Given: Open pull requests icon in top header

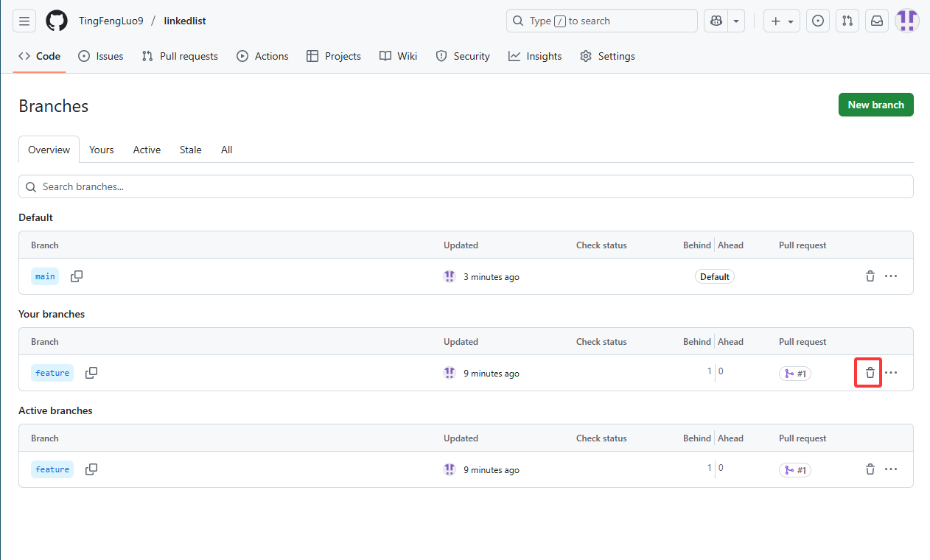Looking at the screenshot, I should [847, 21].
